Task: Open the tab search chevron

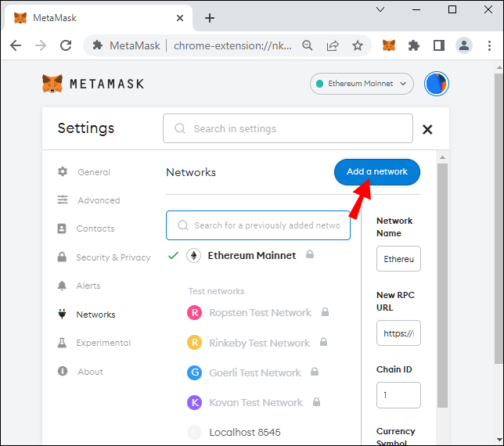Action: tap(380, 9)
